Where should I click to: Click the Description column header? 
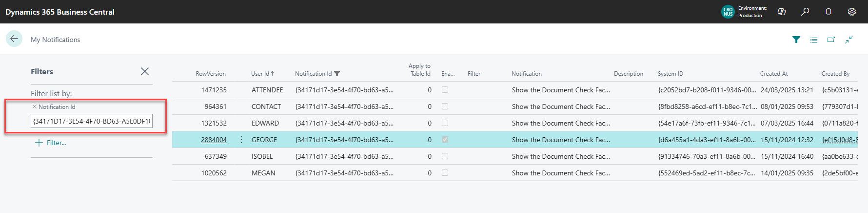point(629,74)
